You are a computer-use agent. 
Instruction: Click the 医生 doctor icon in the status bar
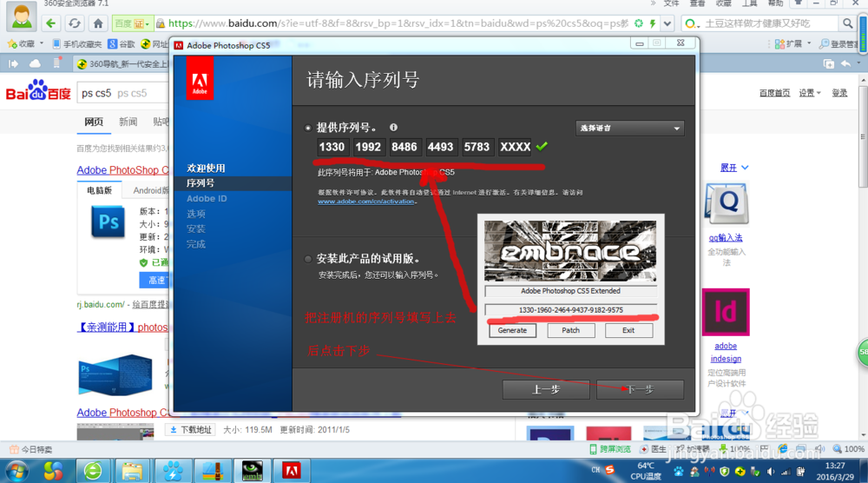pos(654,448)
